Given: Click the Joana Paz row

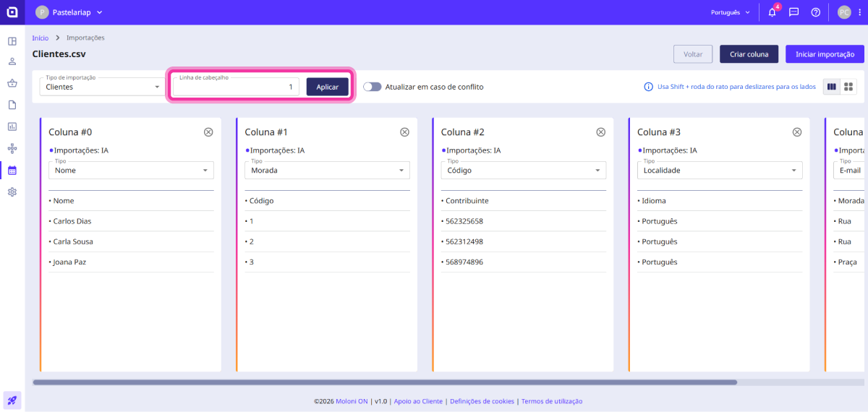Looking at the screenshot, I should tap(131, 262).
